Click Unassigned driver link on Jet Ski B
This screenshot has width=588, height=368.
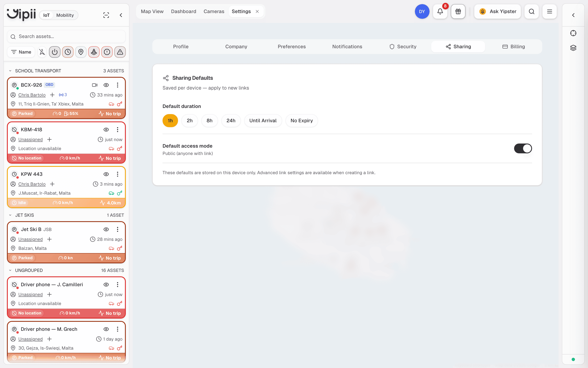click(x=30, y=239)
